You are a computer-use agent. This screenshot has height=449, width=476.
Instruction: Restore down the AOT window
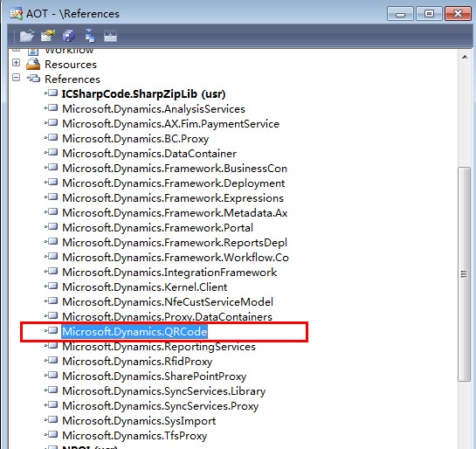click(x=429, y=14)
